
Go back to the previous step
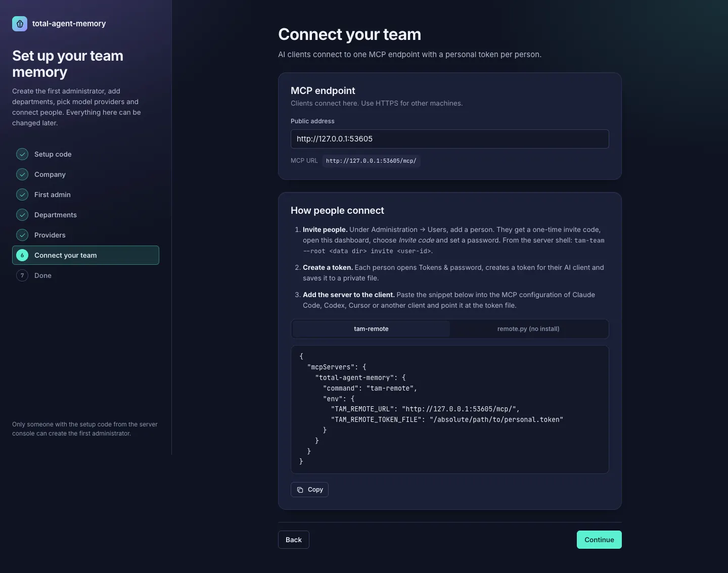(x=294, y=540)
